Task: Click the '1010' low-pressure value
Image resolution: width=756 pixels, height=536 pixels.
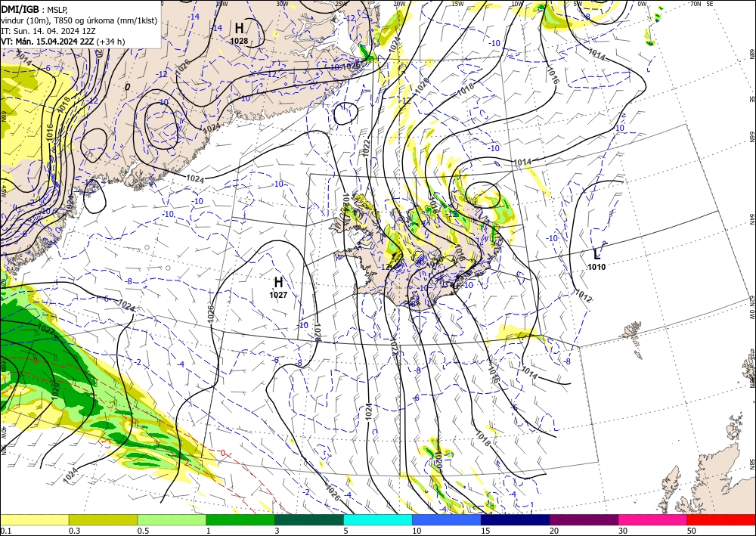Action: [596, 267]
